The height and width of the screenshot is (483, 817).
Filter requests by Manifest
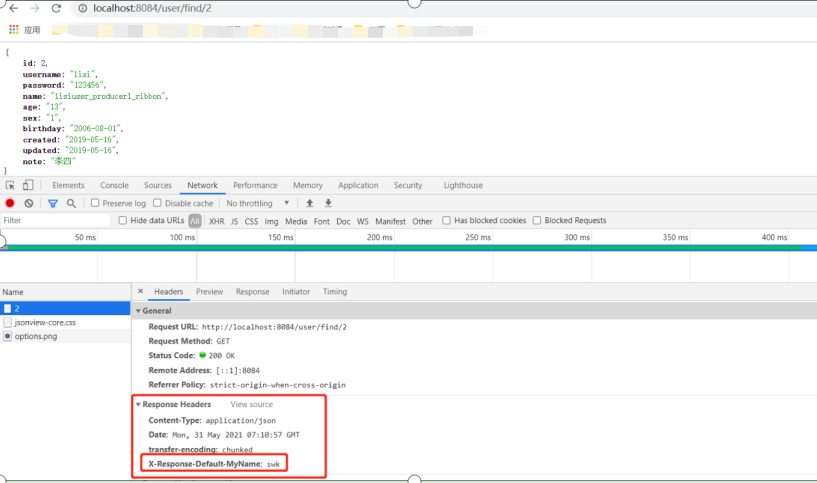[390, 221]
